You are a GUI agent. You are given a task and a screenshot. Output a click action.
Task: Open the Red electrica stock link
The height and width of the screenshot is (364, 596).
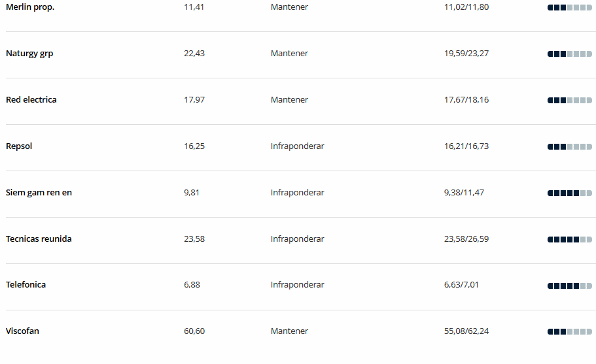pyautogui.click(x=31, y=100)
